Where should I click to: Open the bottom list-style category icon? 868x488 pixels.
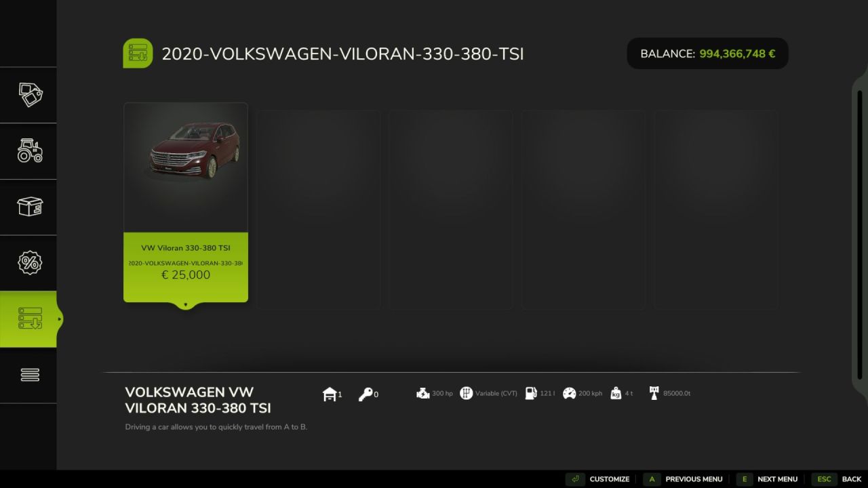28,375
